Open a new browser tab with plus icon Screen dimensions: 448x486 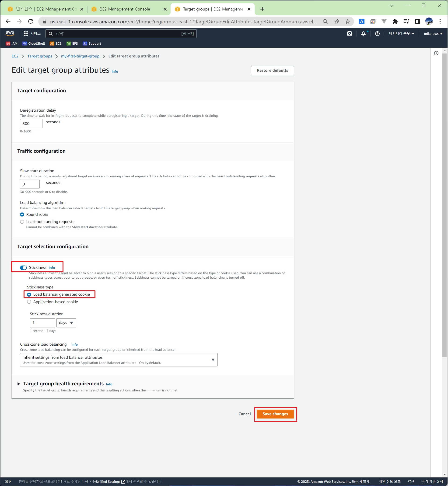click(x=262, y=9)
